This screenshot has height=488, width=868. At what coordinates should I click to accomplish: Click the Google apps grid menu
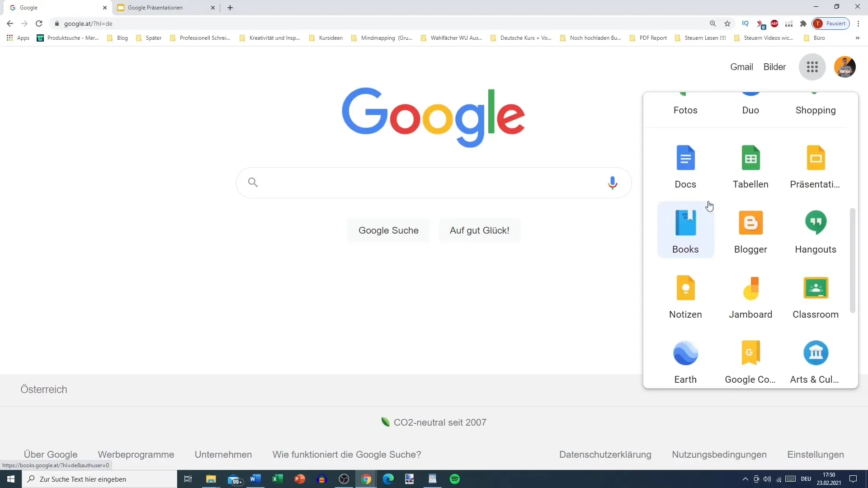tap(812, 66)
